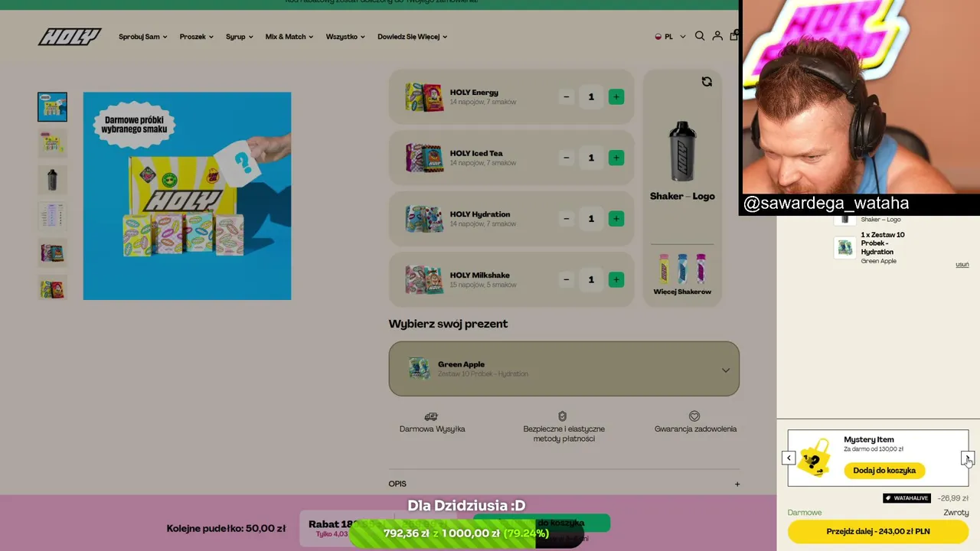Increase HOLY Hydration quantity
This screenshot has width=980, height=551.
616,219
